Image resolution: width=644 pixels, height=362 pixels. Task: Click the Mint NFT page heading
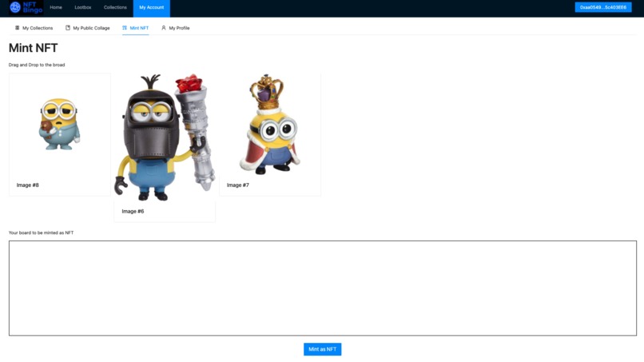pyautogui.click(x=34, y=48)
